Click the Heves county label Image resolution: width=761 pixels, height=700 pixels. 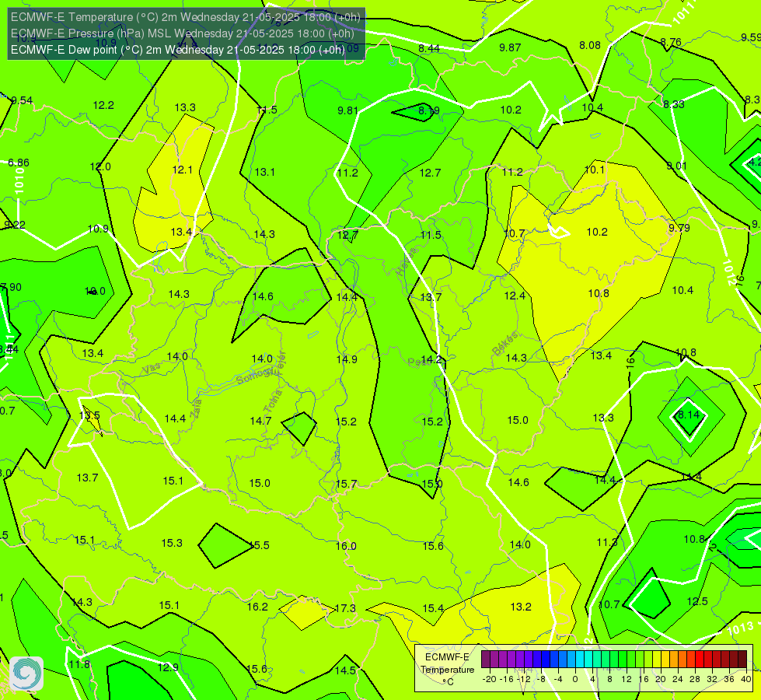coord(407,262)
